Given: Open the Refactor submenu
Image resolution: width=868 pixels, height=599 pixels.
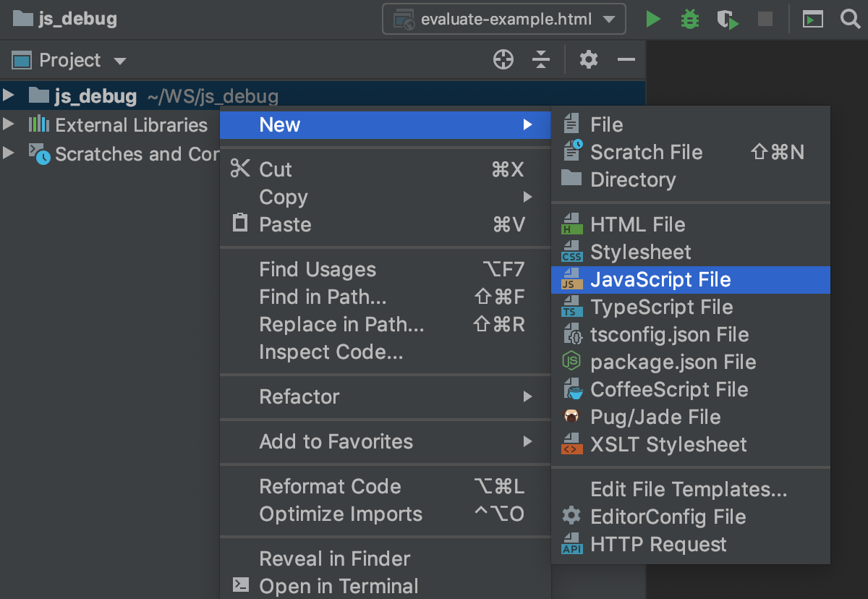Looking at the screenshot, I should click(x=386, y=397).
